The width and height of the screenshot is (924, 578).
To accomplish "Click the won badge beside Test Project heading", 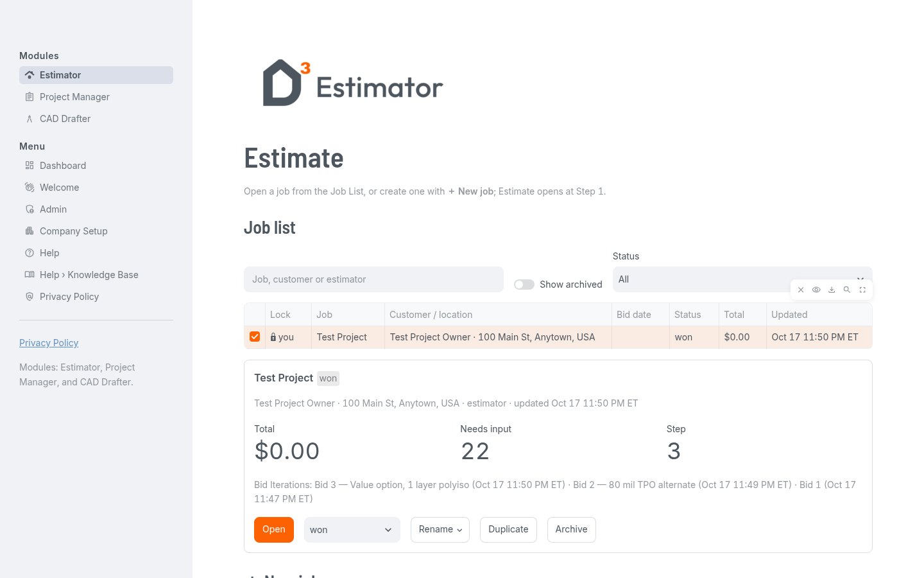I will (x=328, y=378).
